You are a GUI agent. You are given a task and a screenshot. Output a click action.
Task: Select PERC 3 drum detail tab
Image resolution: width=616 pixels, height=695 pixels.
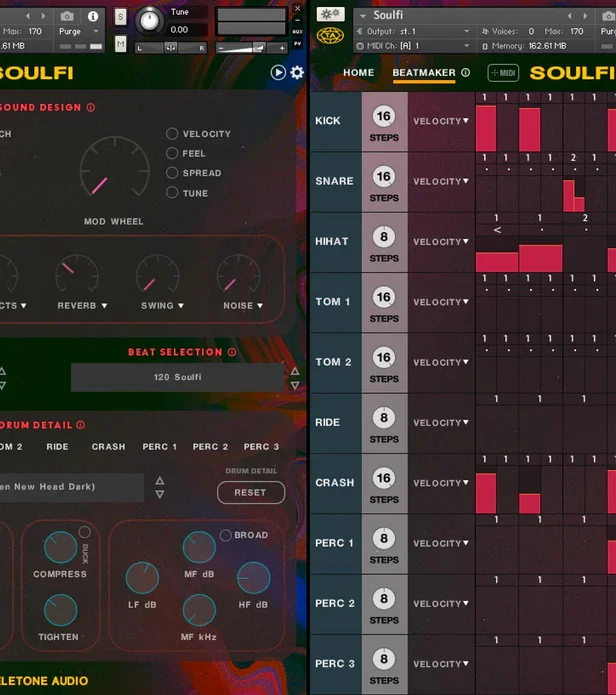(x=261, y=446)
